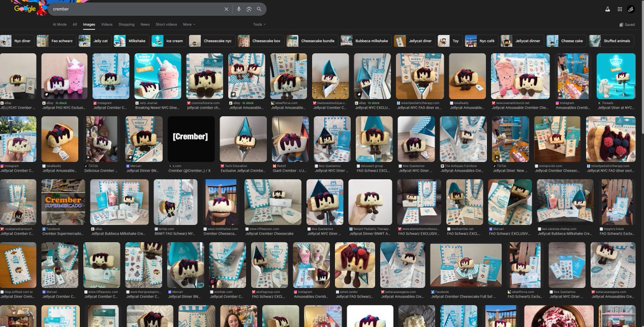Open the BNWT FAO Schwarz NY... link
Screen dimensions: 644x327
point(175,234)
